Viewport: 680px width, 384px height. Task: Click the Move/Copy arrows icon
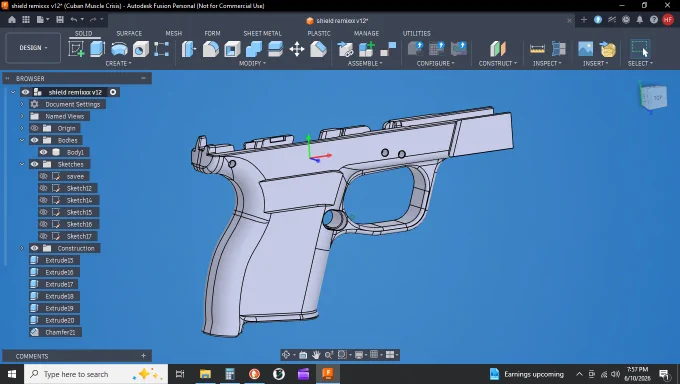(x=297, y=49)
